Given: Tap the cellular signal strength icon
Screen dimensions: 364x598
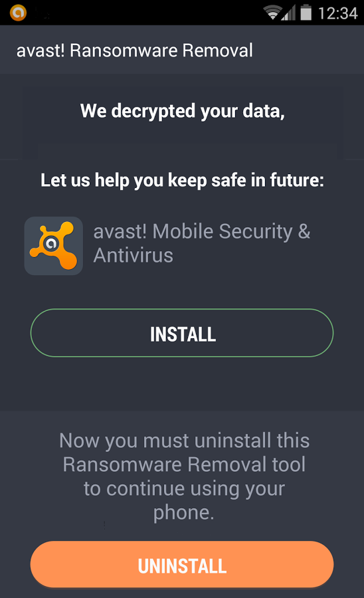Looking at the screenshot, I should click(x=288, y=13).
